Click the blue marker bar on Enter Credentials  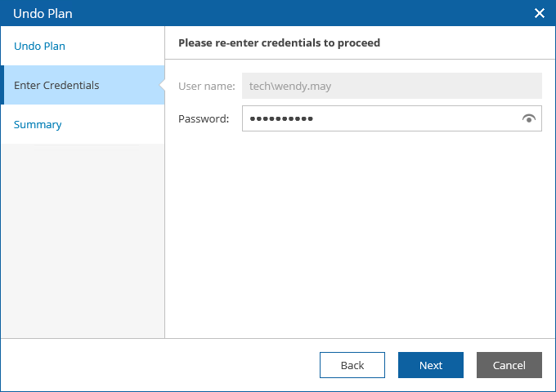coord(2,86)
